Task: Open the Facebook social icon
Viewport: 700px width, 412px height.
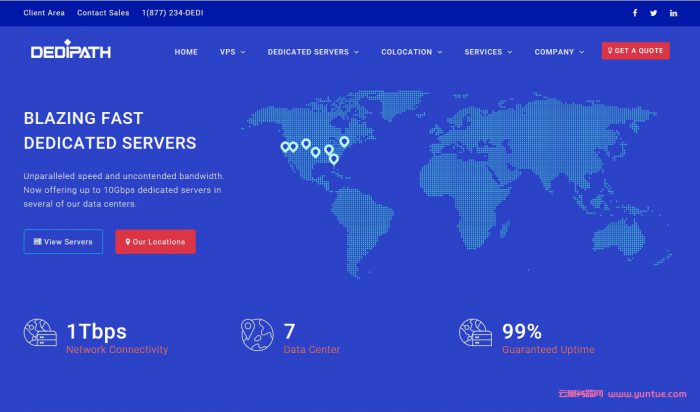Action: pos(634,13)
